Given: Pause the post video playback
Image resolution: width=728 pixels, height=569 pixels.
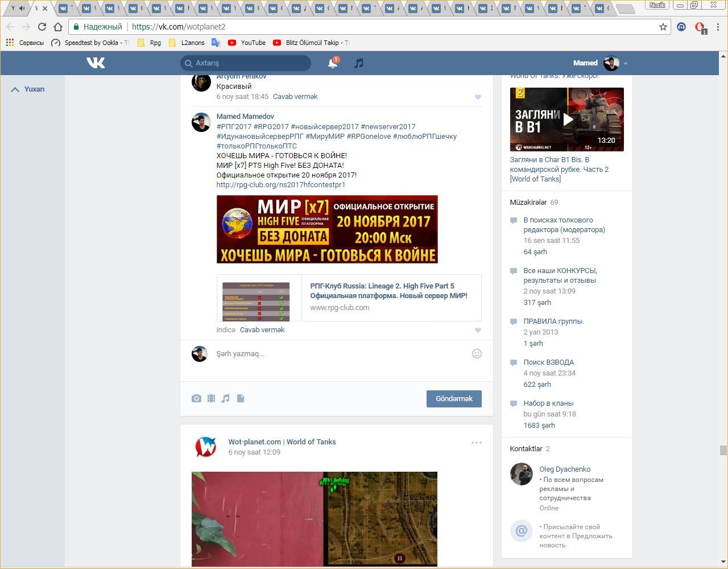Looking at the screenshot, I should point(400,559).
